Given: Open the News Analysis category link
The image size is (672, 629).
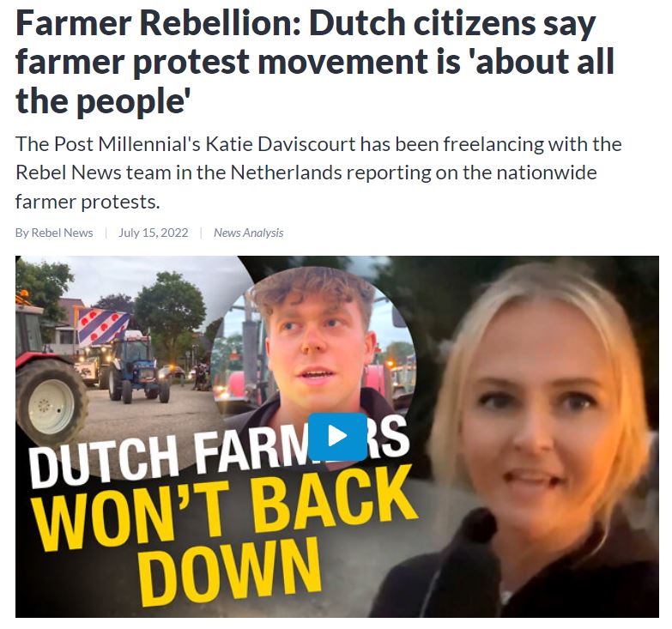Looking at the screenshot, I should point(249,233).
